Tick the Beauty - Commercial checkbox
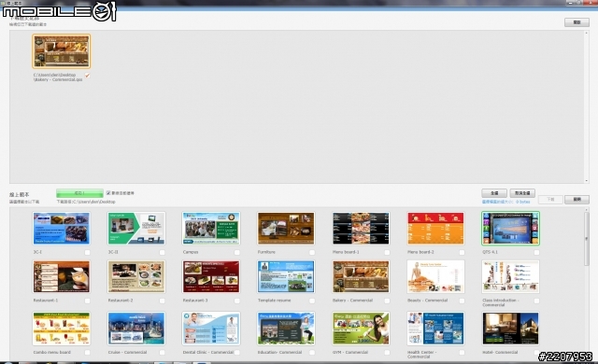The image size is (598, 364). pos(462,301)
